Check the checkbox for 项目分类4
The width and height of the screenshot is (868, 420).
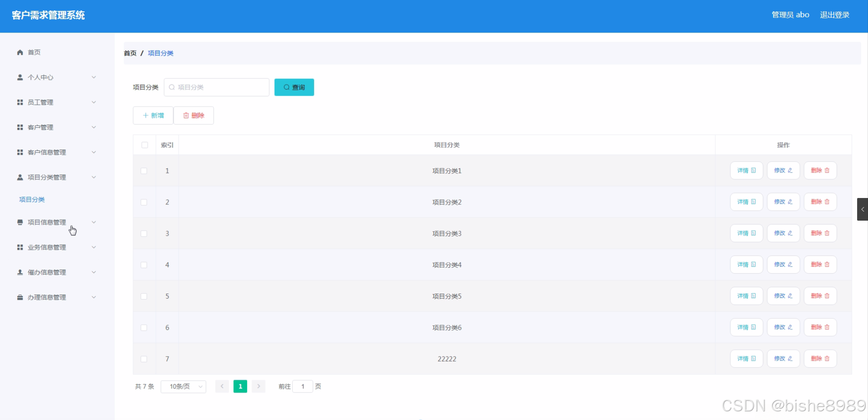[x=144, y=265]
